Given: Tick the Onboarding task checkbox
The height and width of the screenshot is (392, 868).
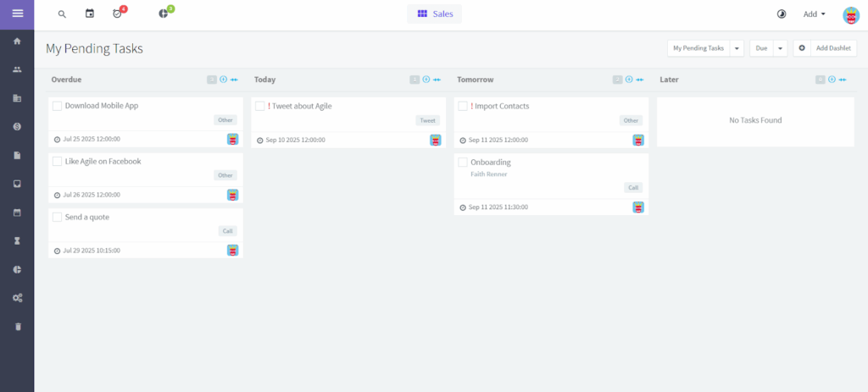Looking at the screenshot, I should click(x=463, y=162).
